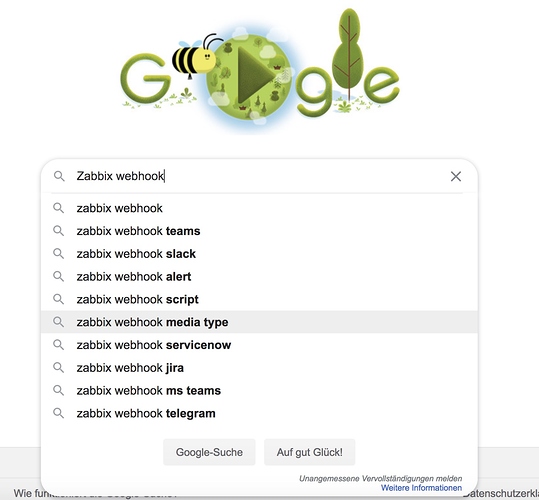The height and width of the screenshot is (500, 539).
Task: Clear the search box with X icon
Action: click(455, 176)
